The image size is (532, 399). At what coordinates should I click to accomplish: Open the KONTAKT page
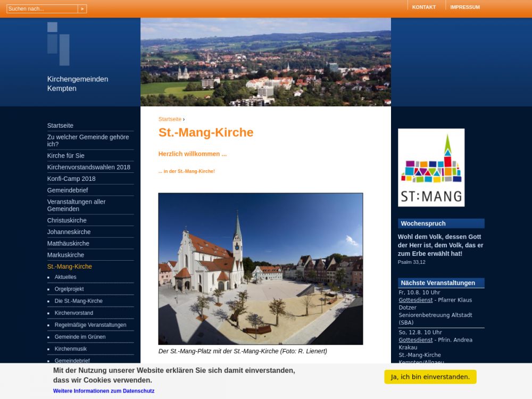pos(423,7)
